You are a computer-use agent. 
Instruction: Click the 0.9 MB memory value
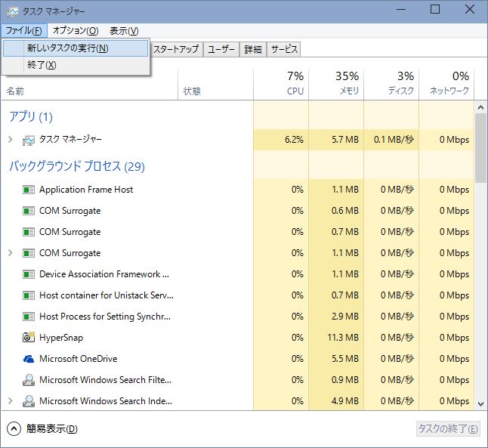(x=345, y=380)
